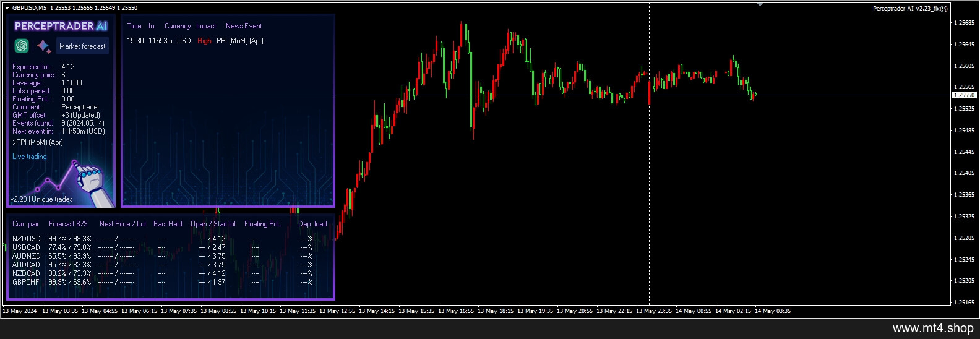980x339 pixels.
Task: Click the chart shift triangle marker at top
Action: coord(760,4)
